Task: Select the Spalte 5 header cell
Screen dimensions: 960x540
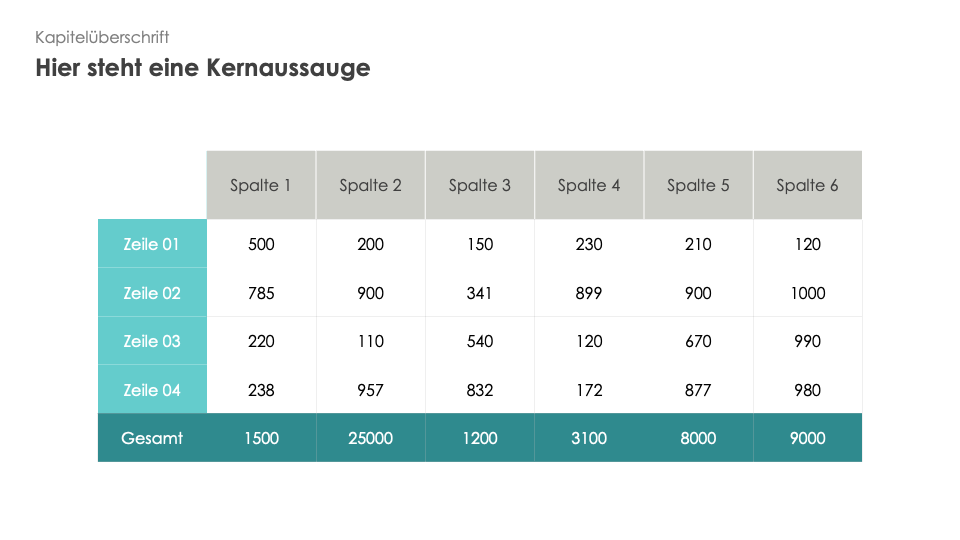Action: pyautogui.click(x=699, y=185)
